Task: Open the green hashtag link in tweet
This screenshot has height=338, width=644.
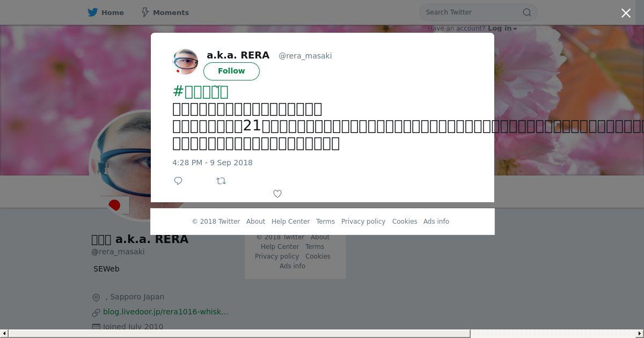Action: (x=201, y=92)
